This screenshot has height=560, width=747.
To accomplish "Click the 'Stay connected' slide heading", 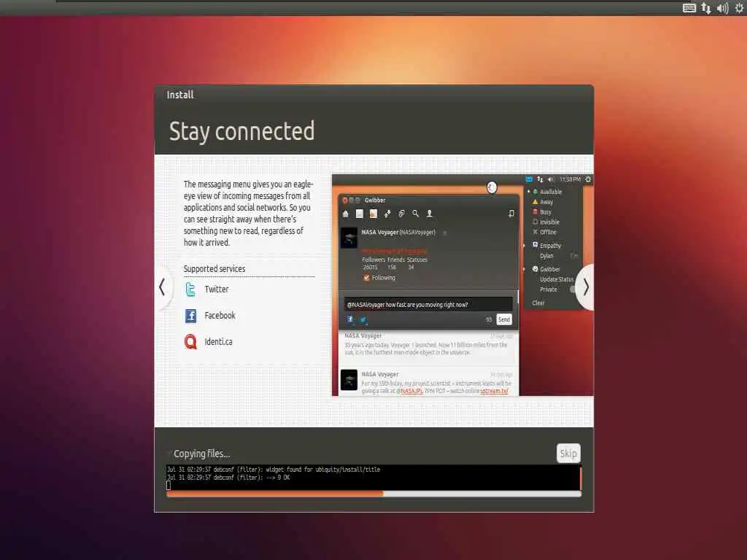I will pyautogui.click(x=241, y=131).
